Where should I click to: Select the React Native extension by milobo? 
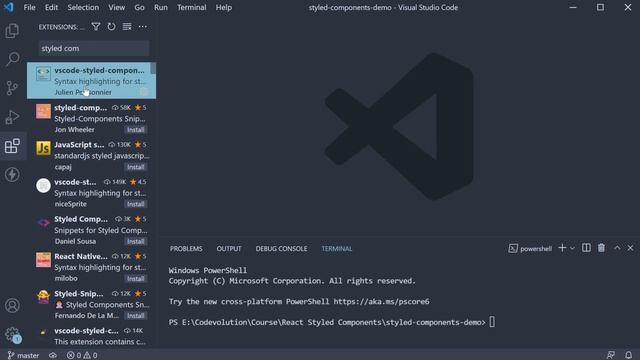[x=91, y=267]
